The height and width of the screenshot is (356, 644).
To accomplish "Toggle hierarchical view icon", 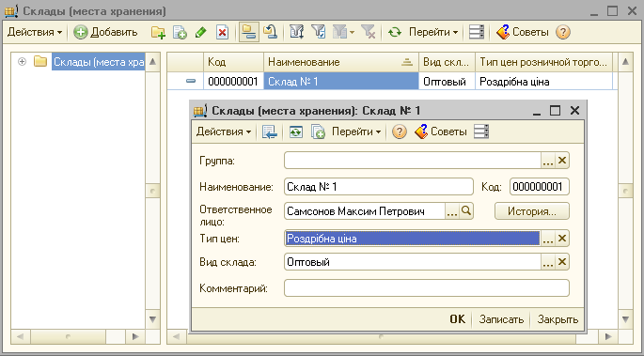I will pos(249,32).
